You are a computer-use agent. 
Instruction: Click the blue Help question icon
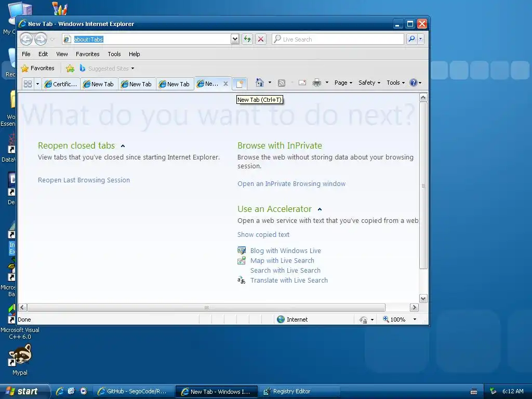[413, 83]
